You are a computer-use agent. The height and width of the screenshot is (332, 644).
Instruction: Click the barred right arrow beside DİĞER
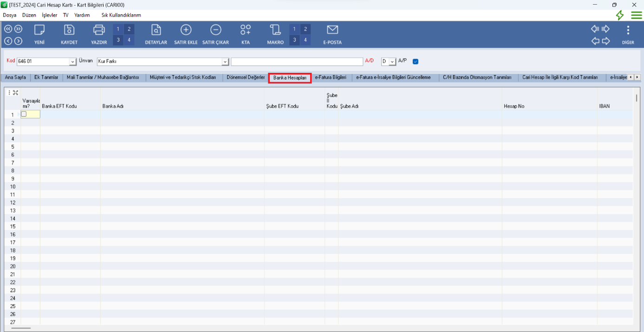point(605,29)
